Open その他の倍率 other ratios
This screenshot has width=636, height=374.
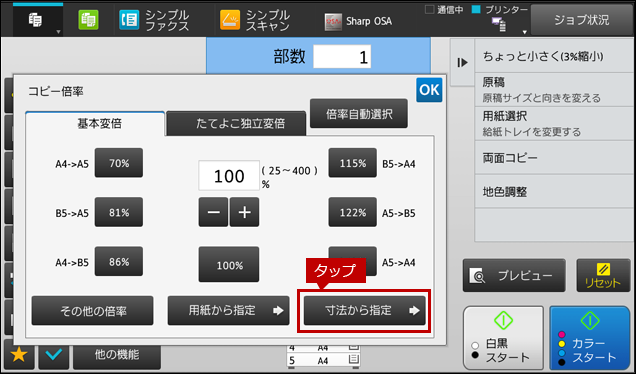tap(92, 311)
